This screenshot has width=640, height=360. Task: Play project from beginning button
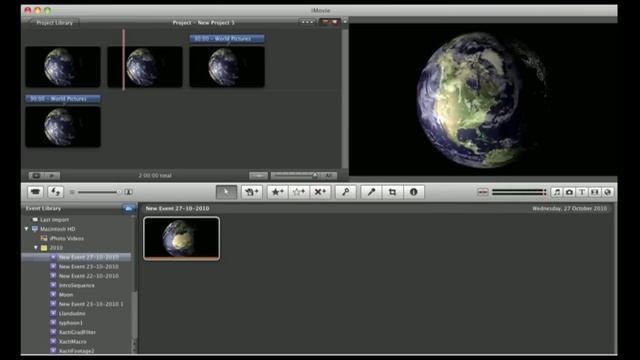(x=52, y=176)
